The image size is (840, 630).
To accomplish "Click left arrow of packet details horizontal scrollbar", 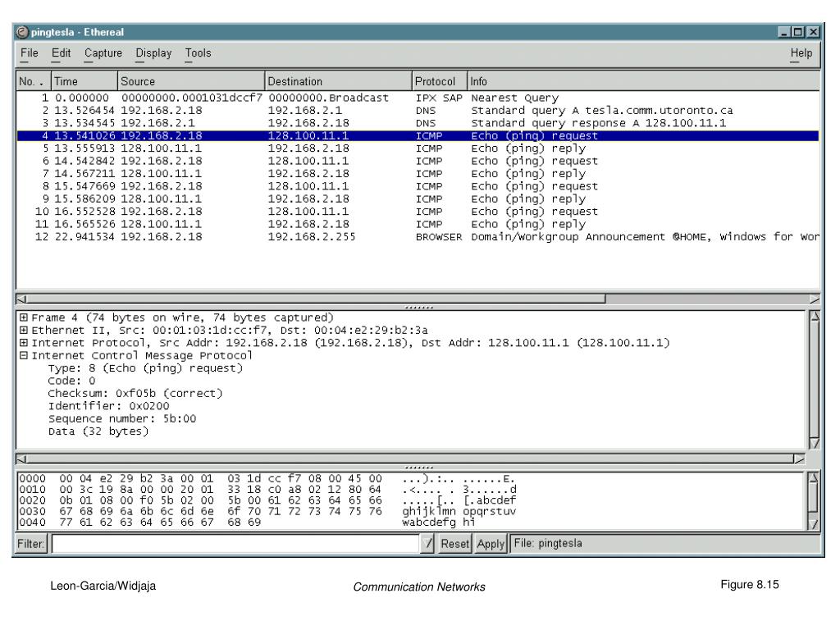I will [x=21, y=459].
